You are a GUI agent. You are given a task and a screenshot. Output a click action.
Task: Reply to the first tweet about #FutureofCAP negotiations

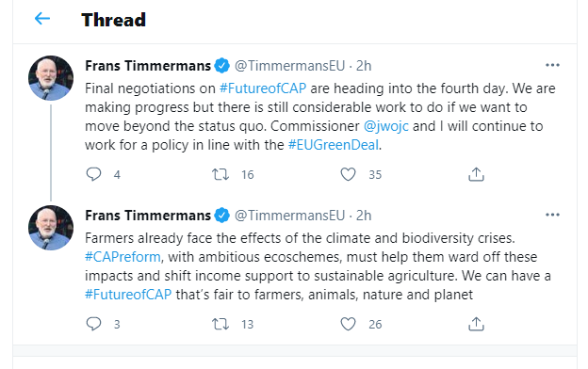point(93,174)
